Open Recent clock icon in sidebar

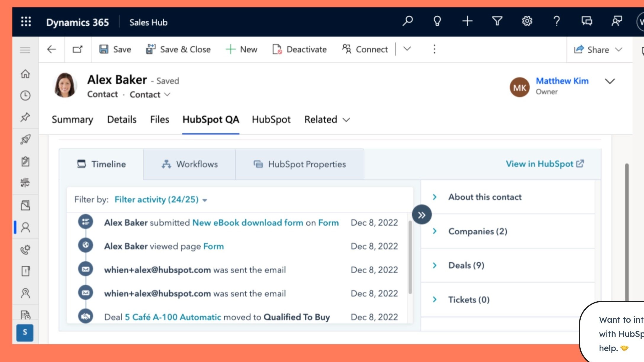coord(25,96)
